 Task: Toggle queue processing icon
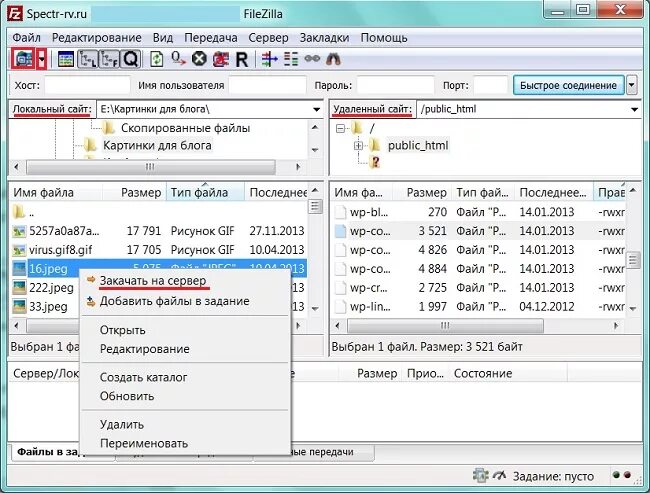coord(179,59)
